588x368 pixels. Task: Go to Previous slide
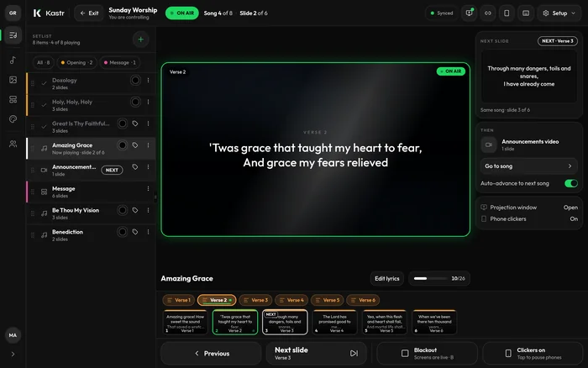211,354
